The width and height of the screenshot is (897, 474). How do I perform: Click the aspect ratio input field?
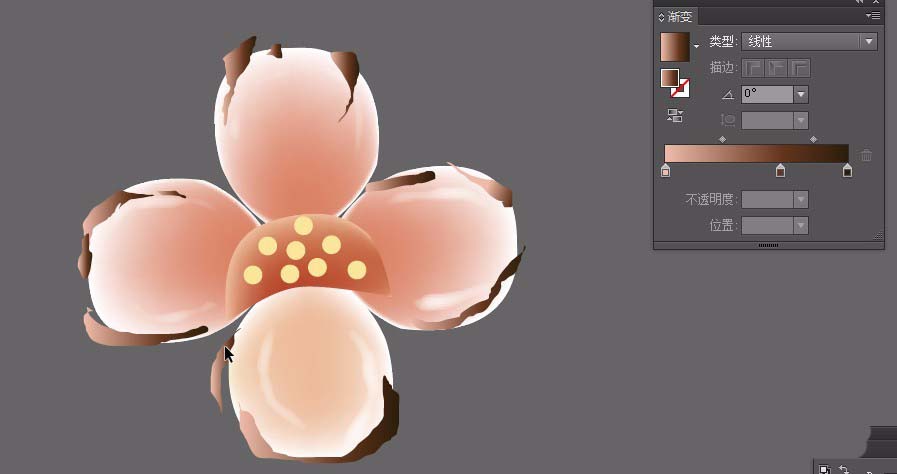click(767, 120)
